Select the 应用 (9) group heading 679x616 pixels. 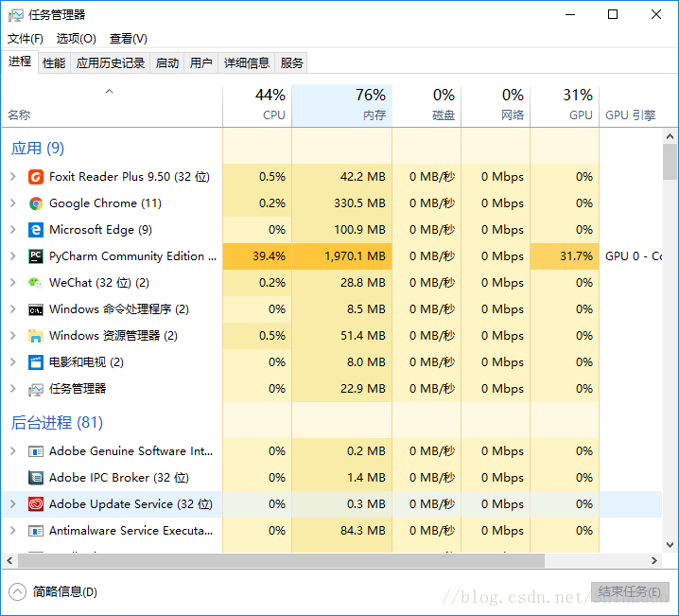pyautogui.click(x=38, y=149)
